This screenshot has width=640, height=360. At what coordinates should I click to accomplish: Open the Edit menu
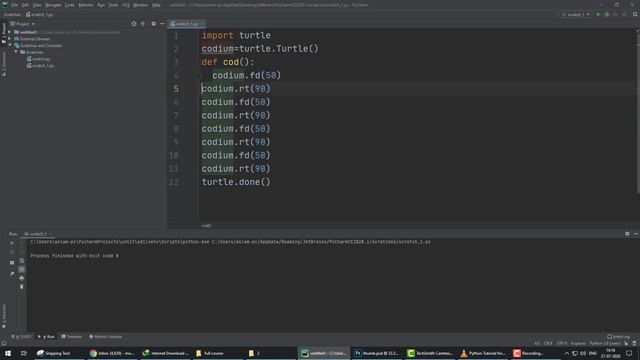(x=25, y=5)
